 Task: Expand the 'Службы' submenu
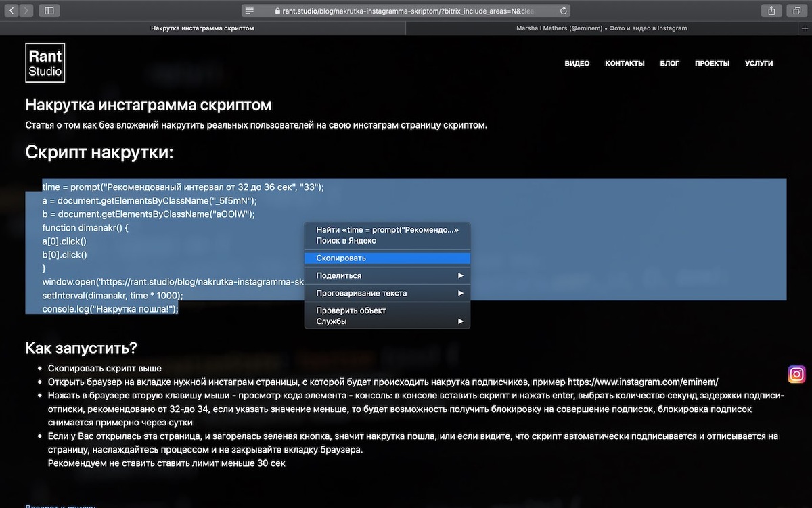pos(387,321)
